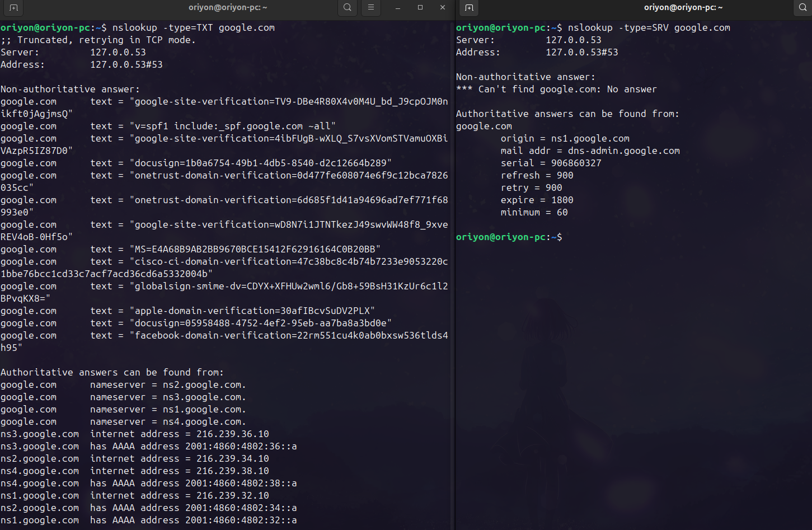Image resolution: width=812 pixels, height=530 pixels.
Task: Click the docusign=1b0a6754 TXT record
Action: point(196,163)
